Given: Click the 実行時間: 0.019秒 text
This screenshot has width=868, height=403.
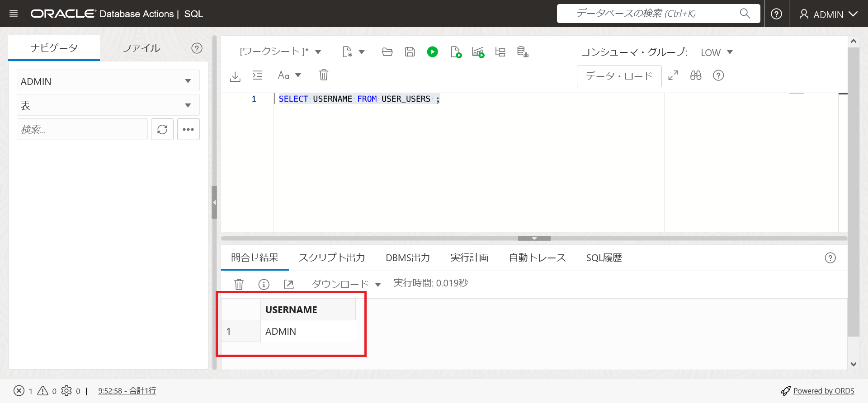Looking at the screenshot, I should pos(430,283).
